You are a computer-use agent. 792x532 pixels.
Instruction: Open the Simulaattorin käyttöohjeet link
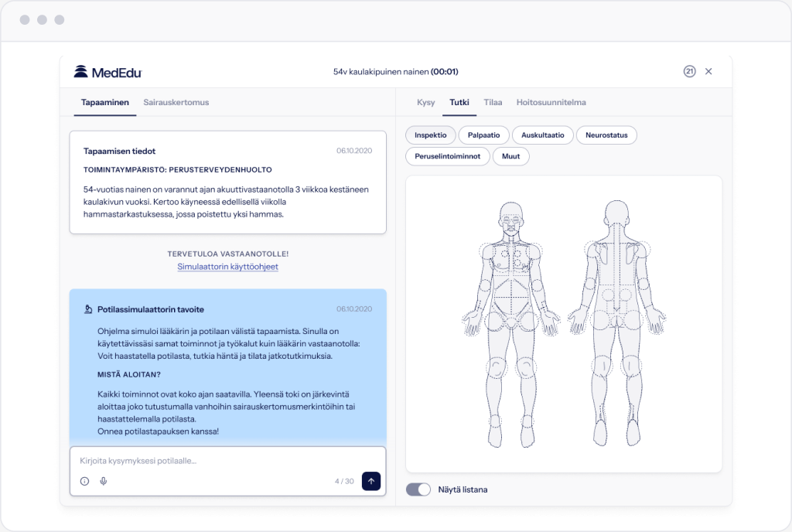coord(228,267)
